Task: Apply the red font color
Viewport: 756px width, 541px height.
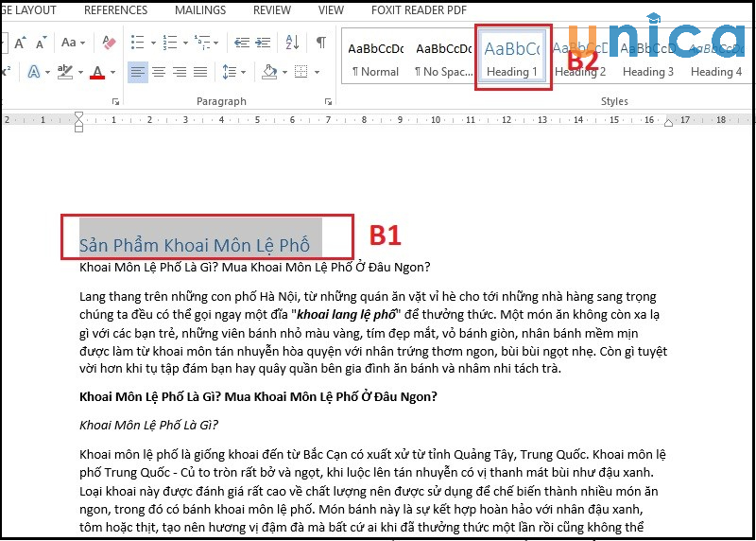Action: click(x=97, y=73)
